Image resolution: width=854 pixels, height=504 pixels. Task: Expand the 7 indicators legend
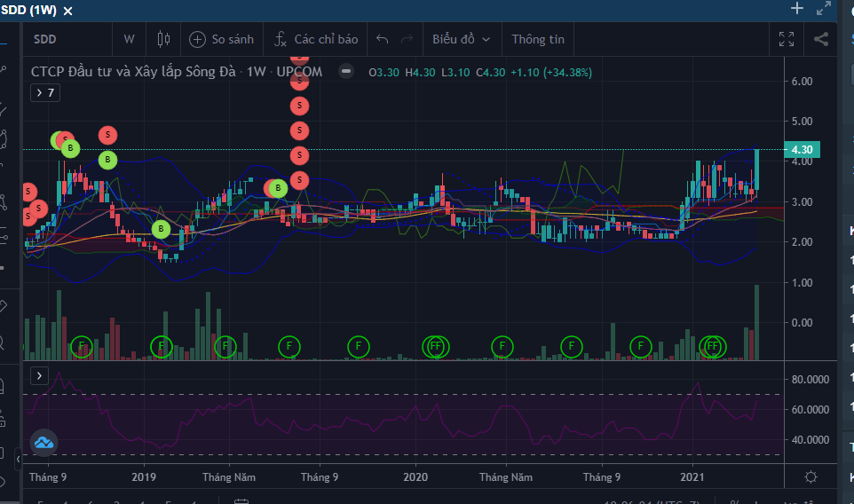pyautogui.click(x=45, y=92)
